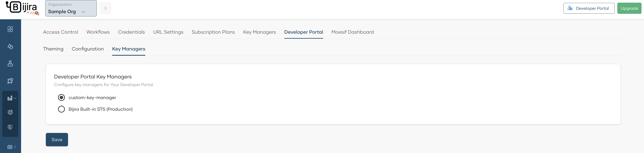The height and width of the screenshot is (153, 644).
Task: Click the green Upgrade button
Action: tap(629, 8)
